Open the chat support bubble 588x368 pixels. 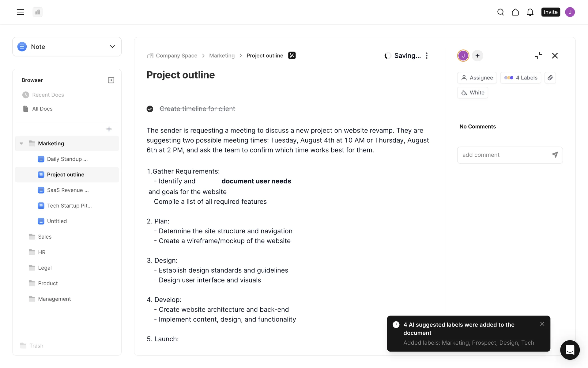click(570, 350)
